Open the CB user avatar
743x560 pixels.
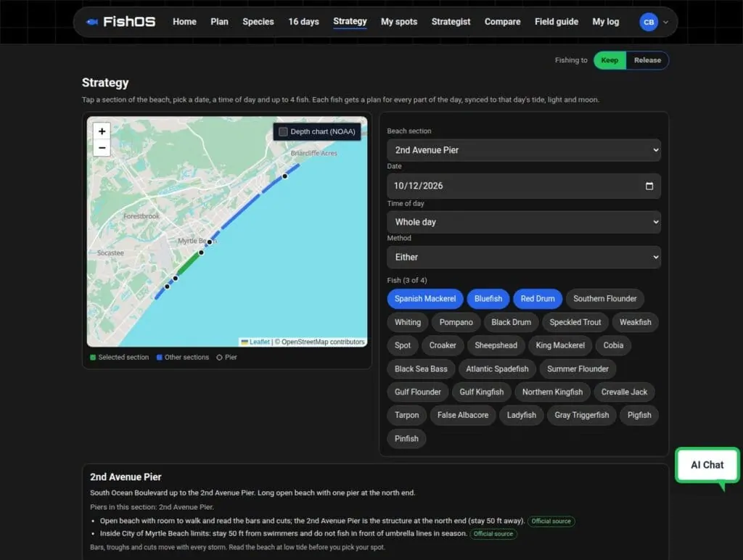648,22
